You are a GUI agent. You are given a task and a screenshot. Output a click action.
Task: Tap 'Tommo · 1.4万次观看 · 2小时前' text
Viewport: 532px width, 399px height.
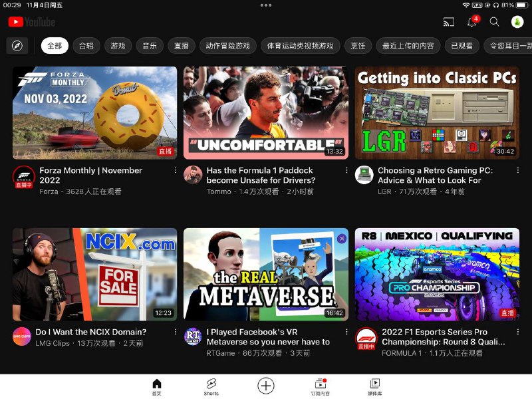(260, 192)
